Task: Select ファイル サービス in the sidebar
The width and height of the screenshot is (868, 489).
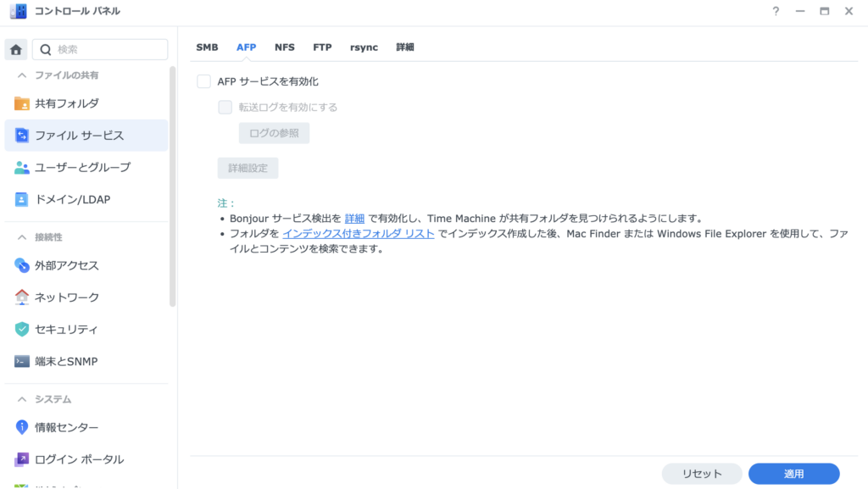Action: [x=86, y=136]
